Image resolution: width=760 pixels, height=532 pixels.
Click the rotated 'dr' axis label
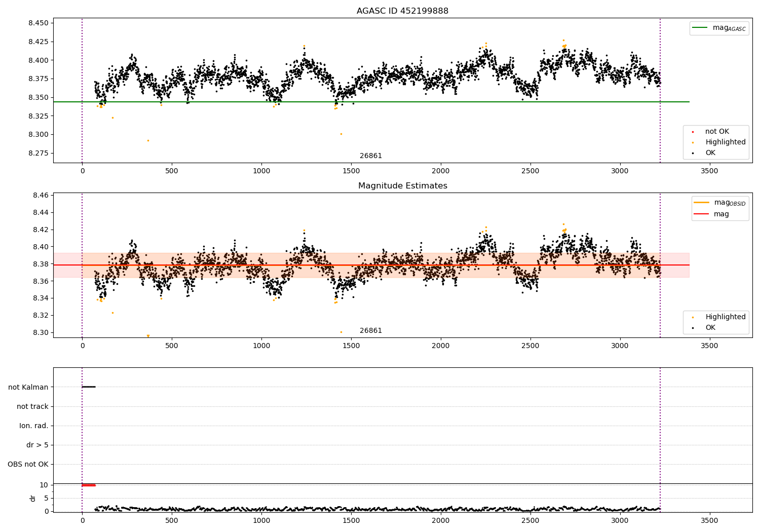click(x=33, y=498)
